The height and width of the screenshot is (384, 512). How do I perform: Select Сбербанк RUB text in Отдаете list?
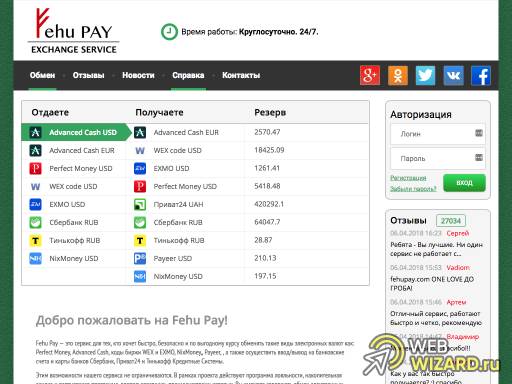74,222
